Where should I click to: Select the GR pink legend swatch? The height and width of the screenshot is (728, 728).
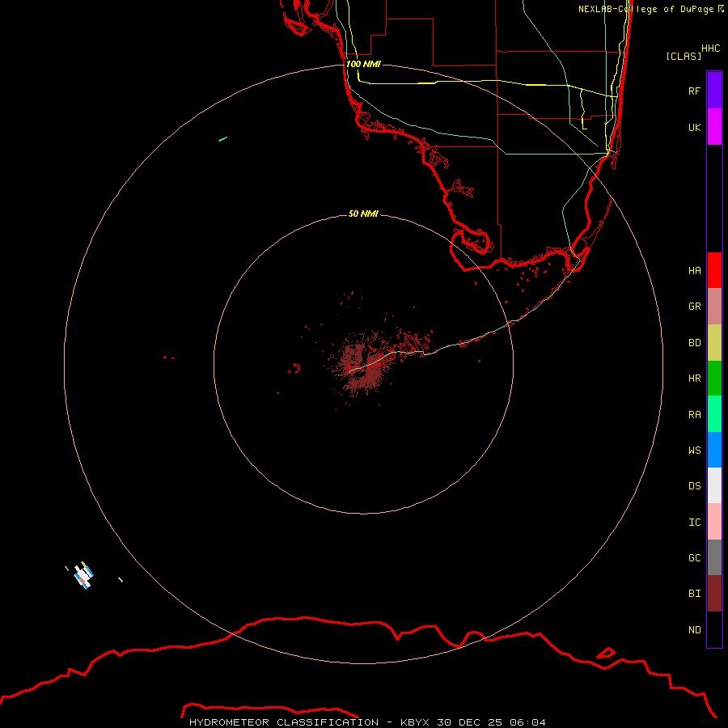click(x=714, y=307)
